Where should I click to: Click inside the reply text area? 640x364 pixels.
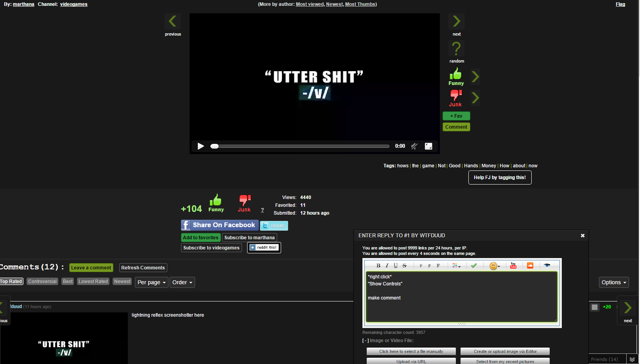pos(461,305)
